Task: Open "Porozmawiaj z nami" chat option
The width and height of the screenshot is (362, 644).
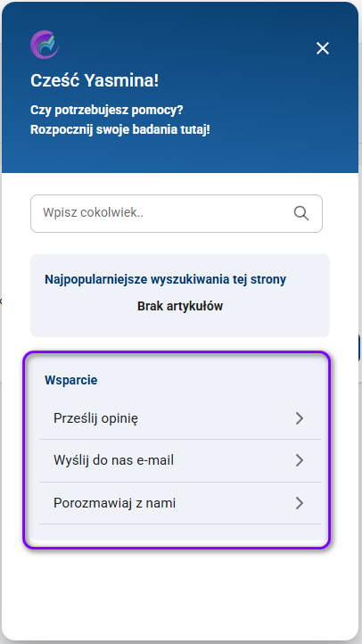Action: coord(180,503)
